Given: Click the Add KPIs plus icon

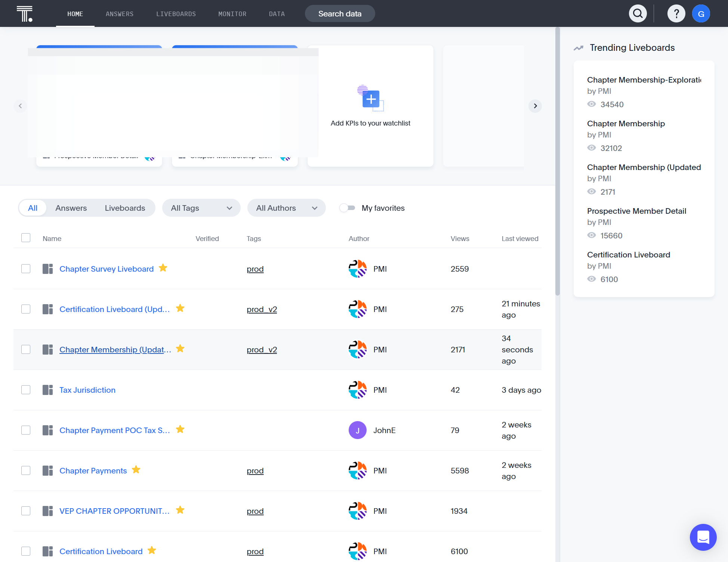Looking at the screenshot, I should (x=371, y=99).
